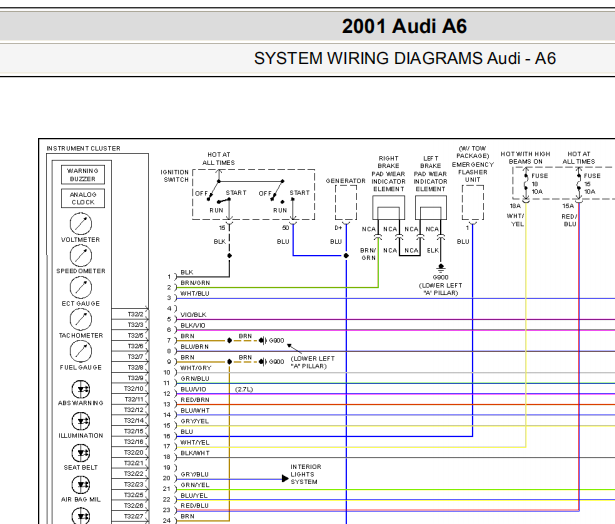Click the BLU/YEL wire label
The image size is (615, 524).
[x=194, y=495]
